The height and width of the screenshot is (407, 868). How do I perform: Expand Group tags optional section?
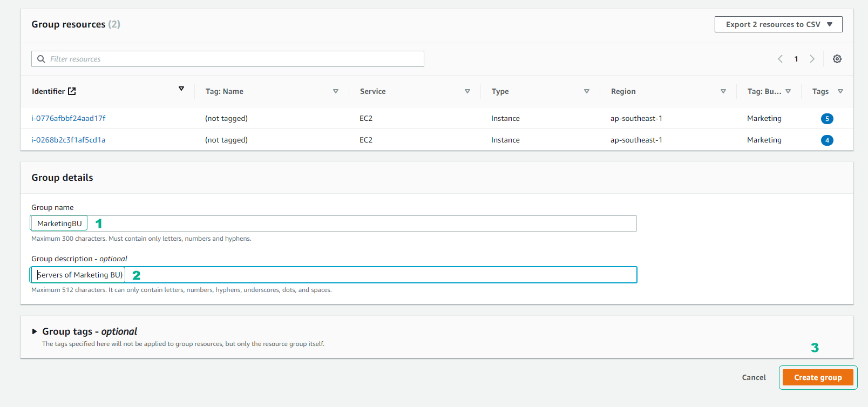click(x=35, y=331)
